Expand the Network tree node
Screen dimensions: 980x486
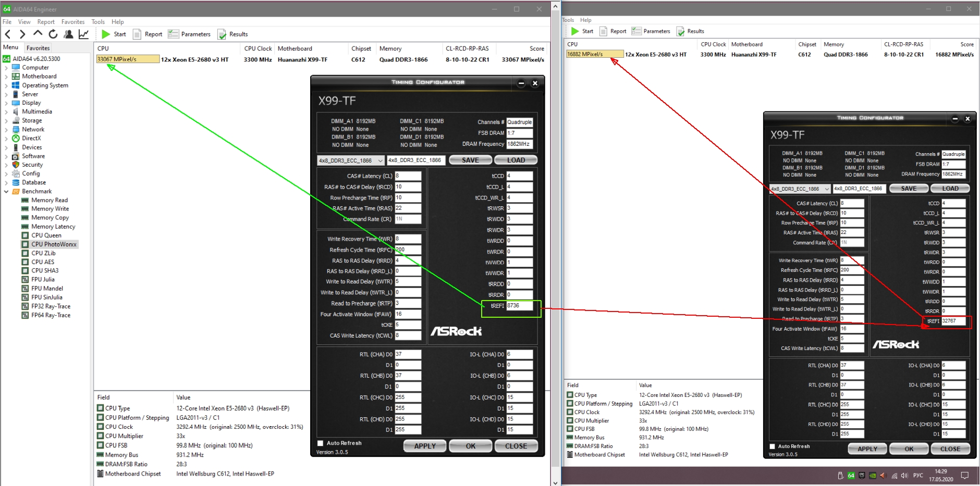point(6,130)
